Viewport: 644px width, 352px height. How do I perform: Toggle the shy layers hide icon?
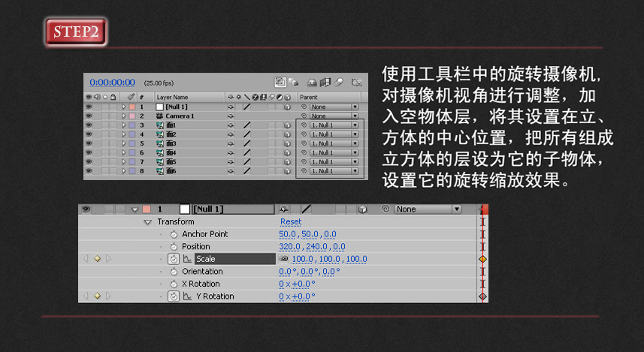point(312,83)
